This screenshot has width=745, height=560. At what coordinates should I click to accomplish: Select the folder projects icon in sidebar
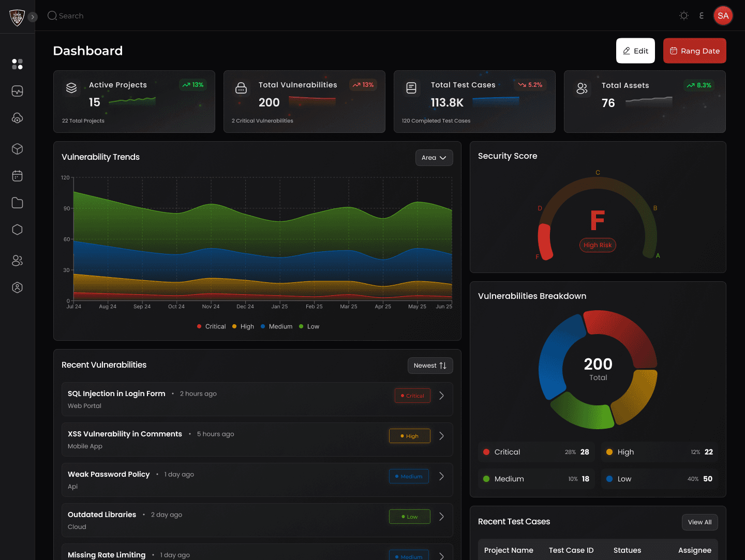point(17,203)
